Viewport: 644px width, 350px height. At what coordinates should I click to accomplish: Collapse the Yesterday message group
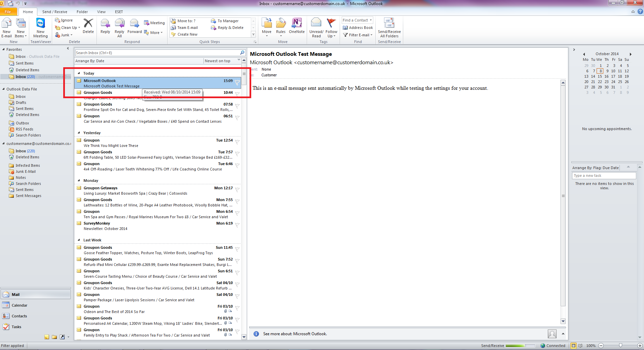click(x=79, y=133)
